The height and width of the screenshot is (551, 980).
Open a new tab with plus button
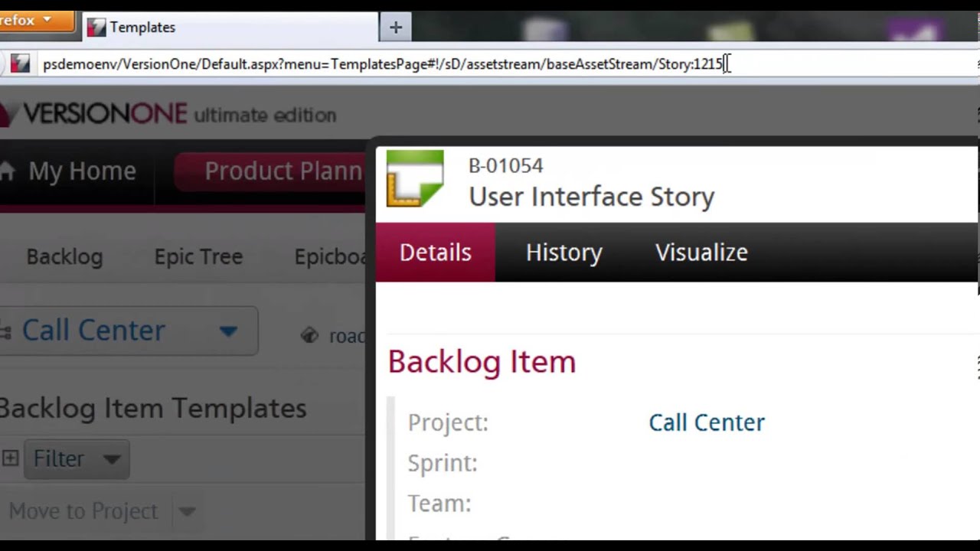coord(396,28)
